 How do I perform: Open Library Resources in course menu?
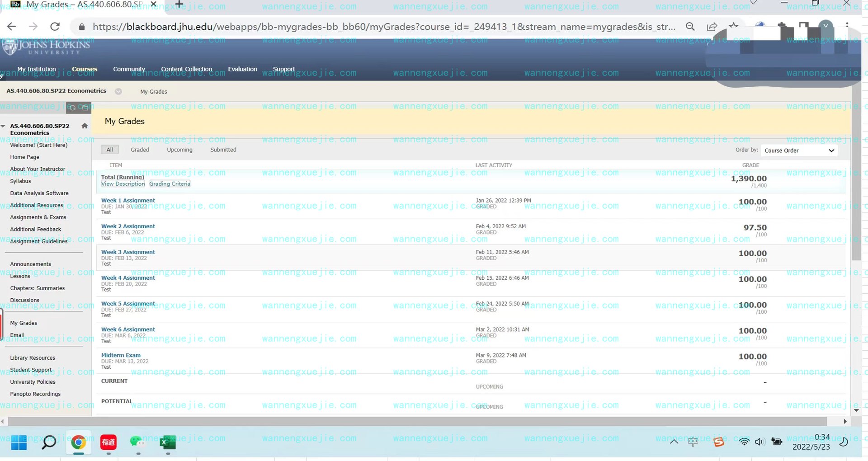(33, 358)
